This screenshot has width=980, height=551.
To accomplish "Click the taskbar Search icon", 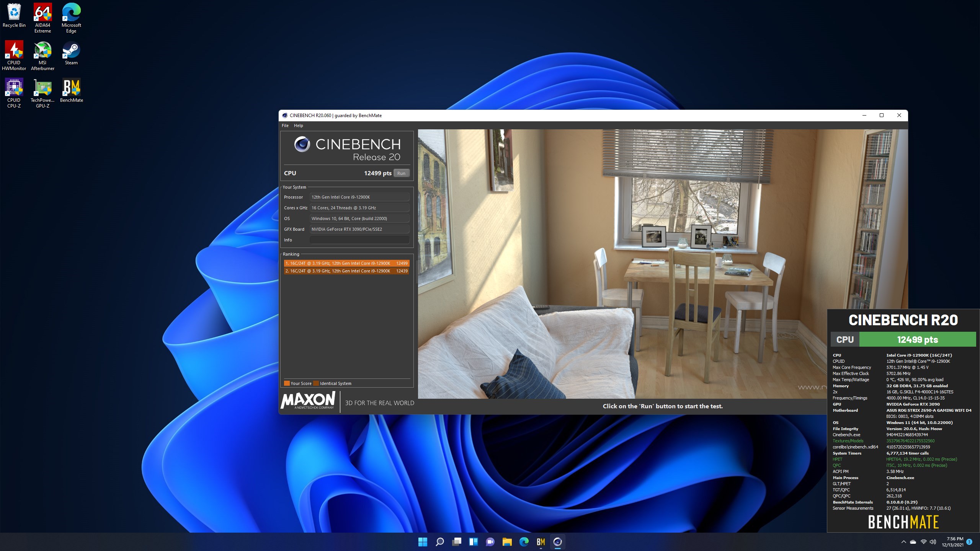I will (439, 542).
